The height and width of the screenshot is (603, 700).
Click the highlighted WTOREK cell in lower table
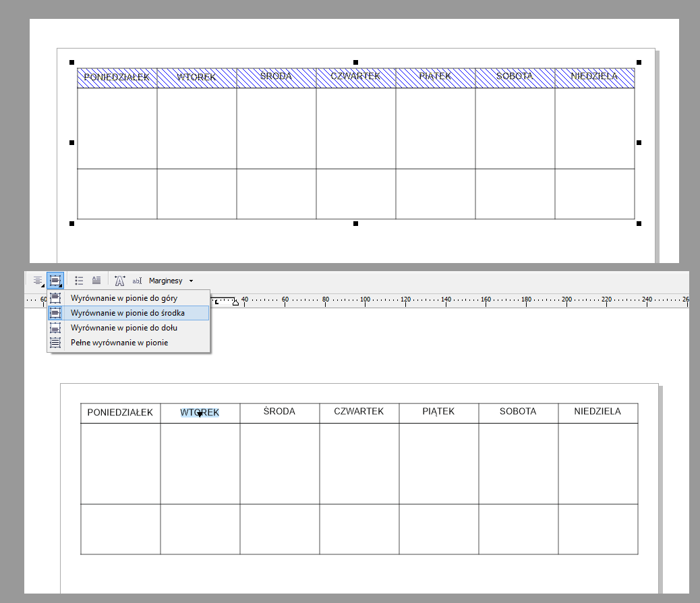[200, 413]
